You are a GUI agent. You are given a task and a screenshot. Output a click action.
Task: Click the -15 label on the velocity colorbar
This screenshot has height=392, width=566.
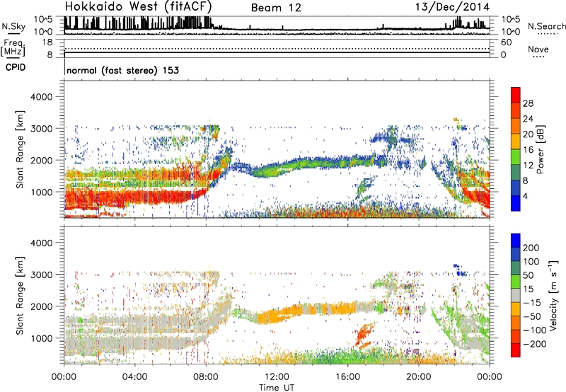[532, 302]
